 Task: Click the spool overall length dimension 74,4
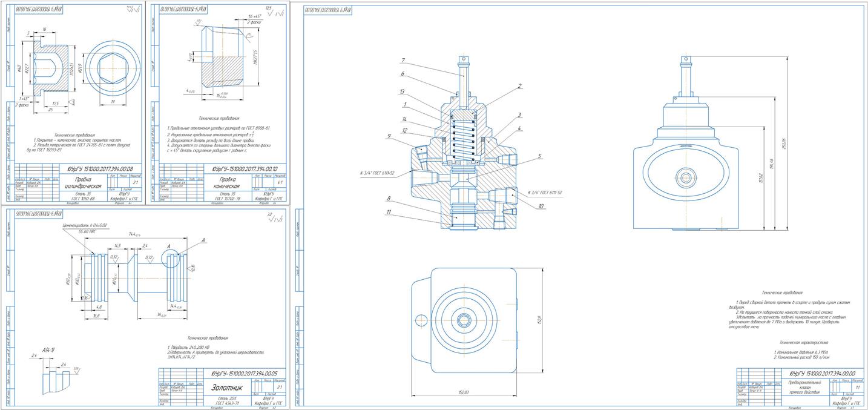[x=134, y=233]
